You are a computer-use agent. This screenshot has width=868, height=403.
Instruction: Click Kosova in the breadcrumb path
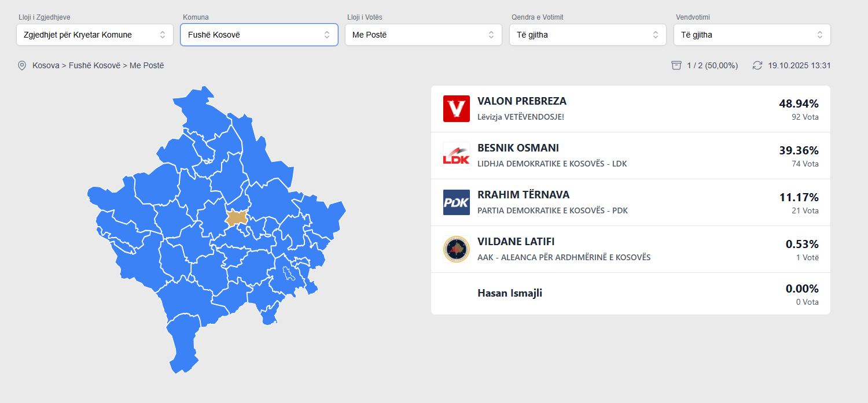click(46, 65)
